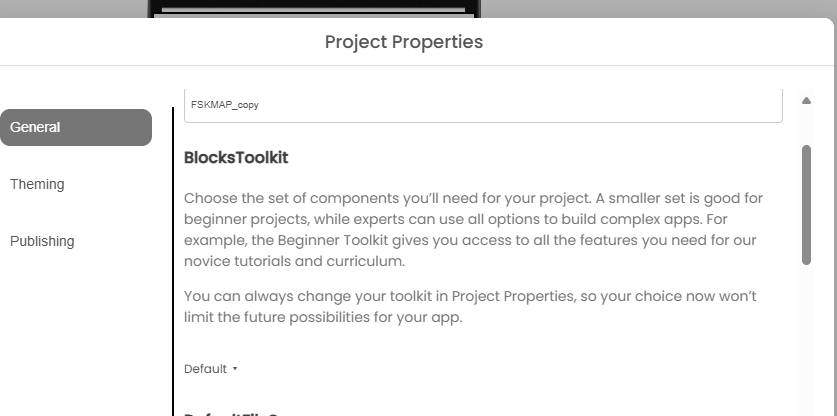Switch to the General tab
The height and width of the screenshot is (416, 837).
[75, 127]
